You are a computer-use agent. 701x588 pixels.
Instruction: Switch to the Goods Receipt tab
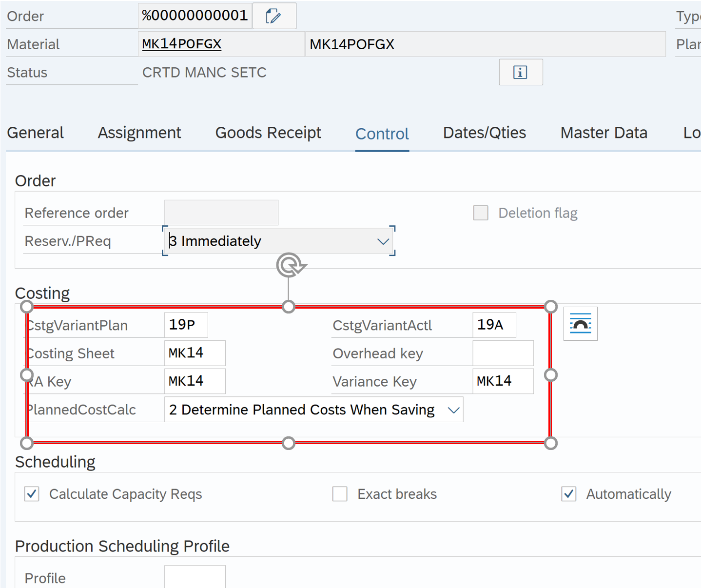click(x=268, y=133)
